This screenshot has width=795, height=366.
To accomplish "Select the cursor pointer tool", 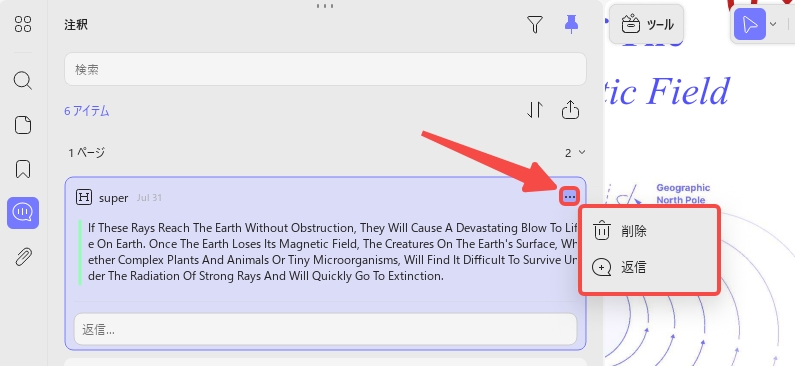I will [x=750, y=24].
